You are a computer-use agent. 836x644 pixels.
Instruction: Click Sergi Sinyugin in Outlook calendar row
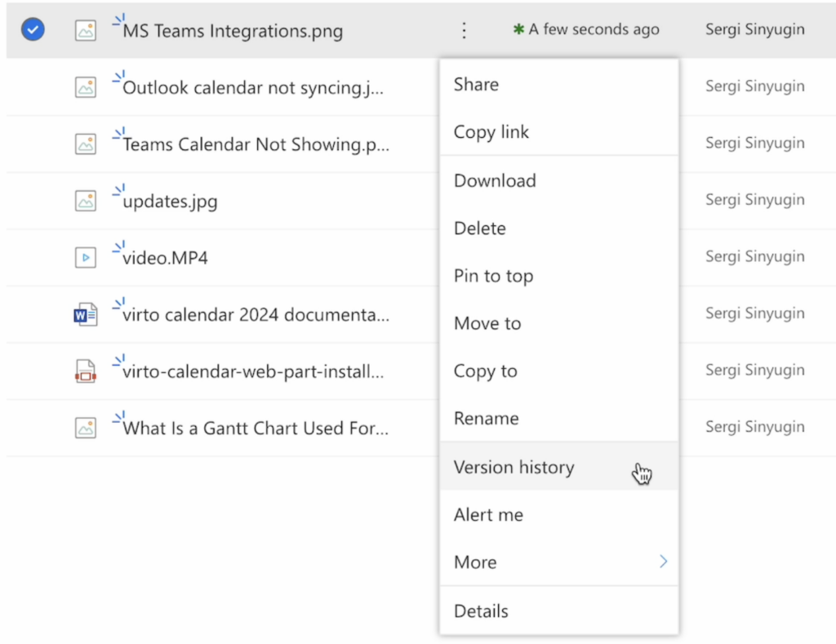pos(755,86)
